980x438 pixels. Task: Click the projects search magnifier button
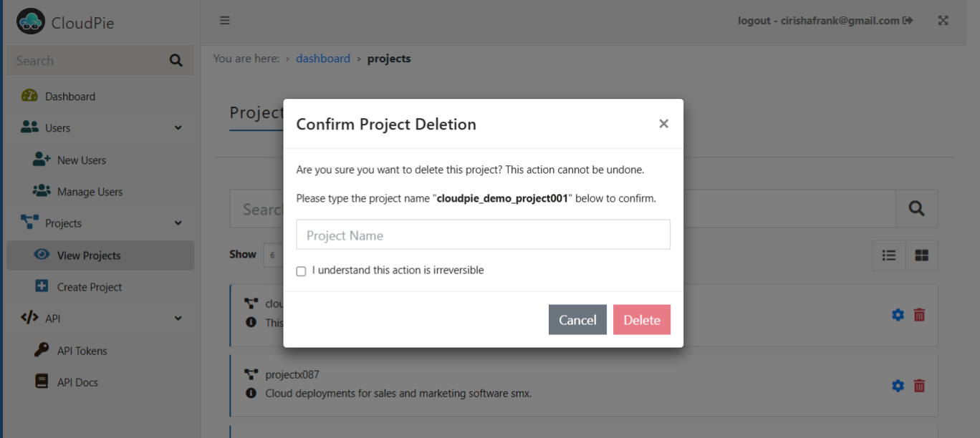(916, 209)
